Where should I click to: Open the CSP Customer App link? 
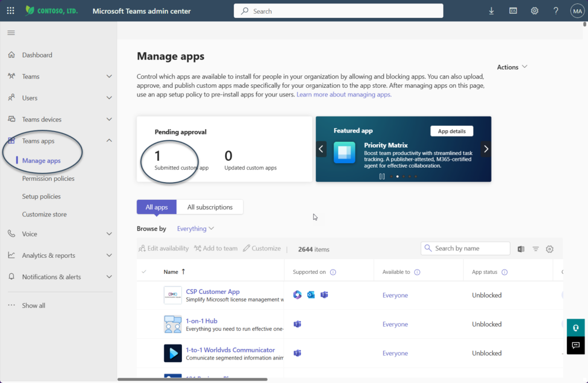coord(212,292)
